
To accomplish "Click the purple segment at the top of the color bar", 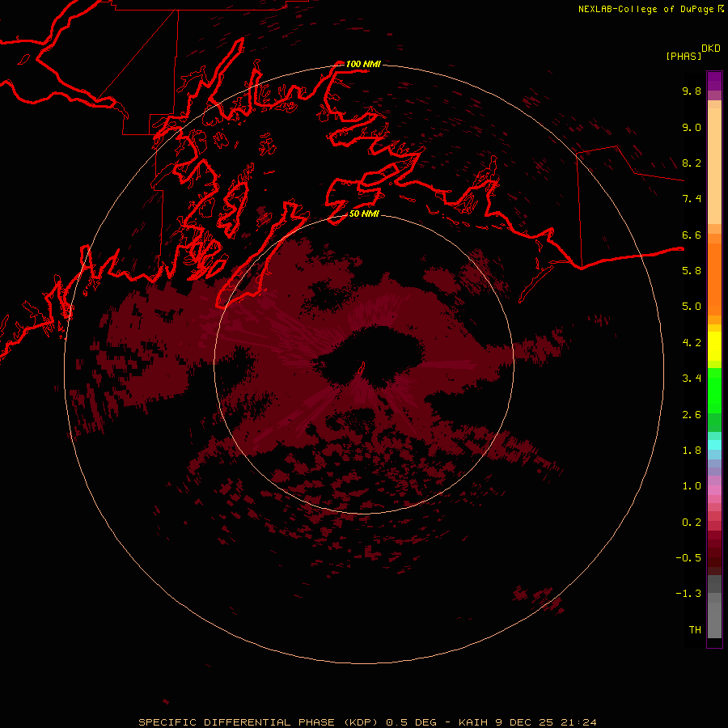I will (x=714, y=81).
